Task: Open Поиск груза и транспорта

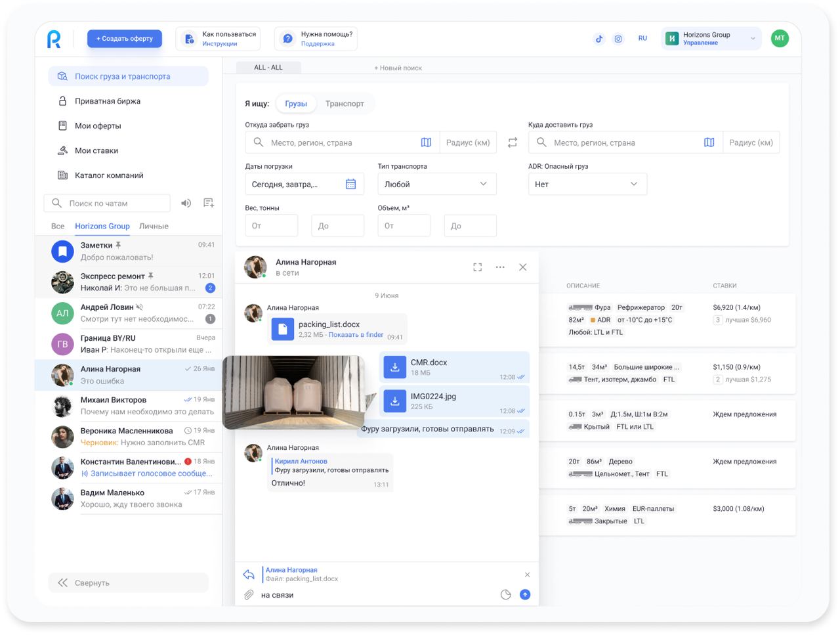Action: (128, 76)
